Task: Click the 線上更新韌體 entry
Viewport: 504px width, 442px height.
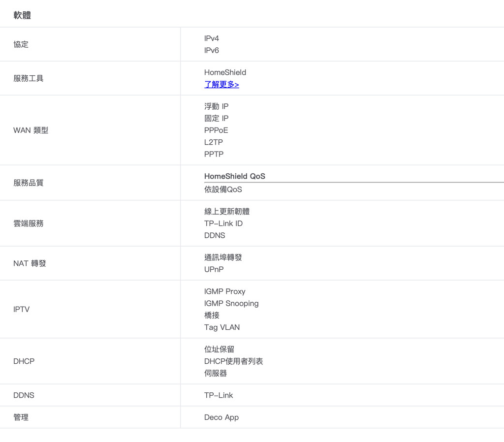Action: 227,212
